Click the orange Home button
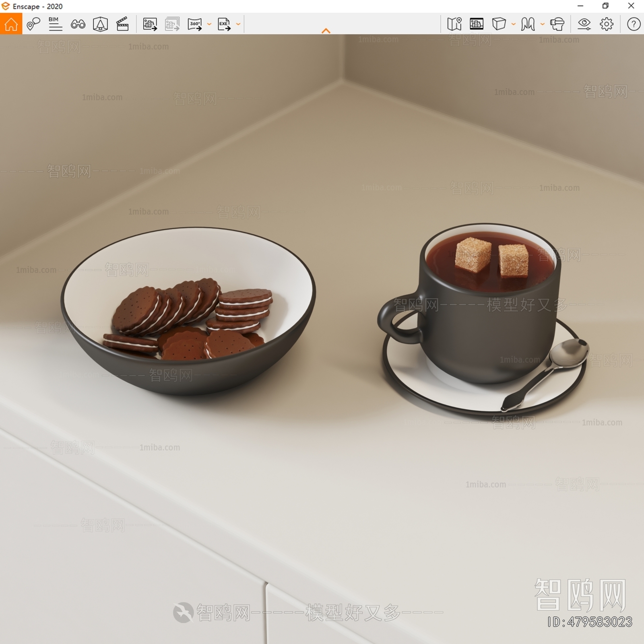Viewport: 644px width, 644px height. pos(11,24)
